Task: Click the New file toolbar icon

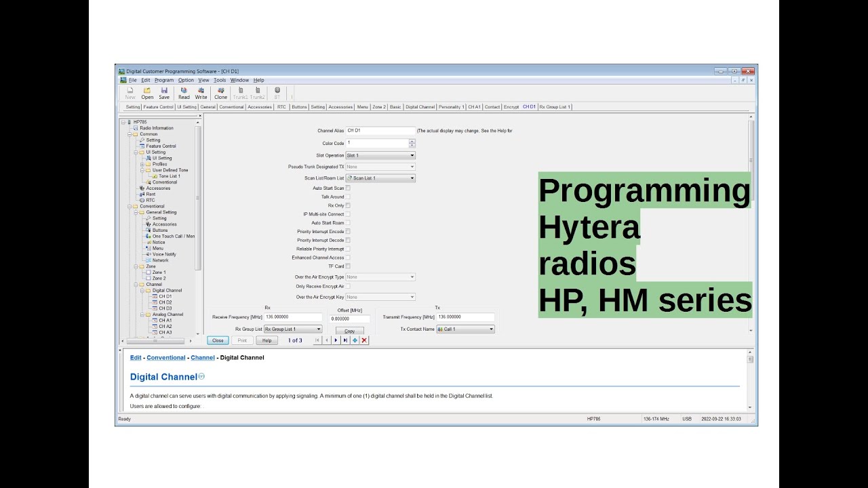Action: pyautogui.click(x=130, y=93)
